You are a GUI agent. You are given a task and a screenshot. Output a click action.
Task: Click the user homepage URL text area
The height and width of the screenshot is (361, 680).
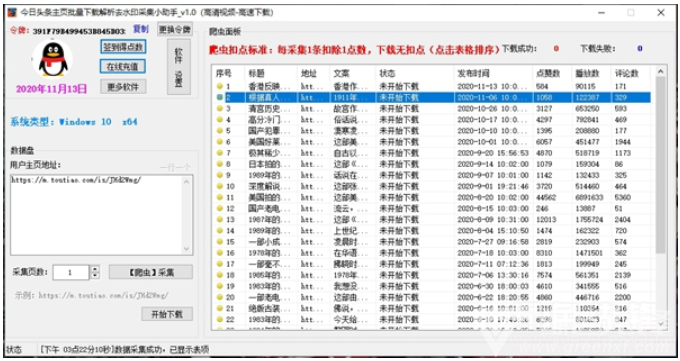point(97,215)
